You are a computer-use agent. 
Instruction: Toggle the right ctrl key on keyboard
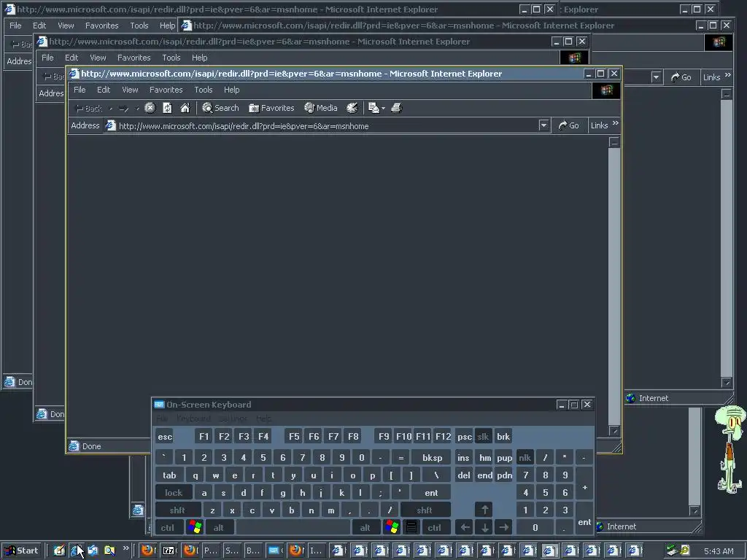tap(435, 527)
